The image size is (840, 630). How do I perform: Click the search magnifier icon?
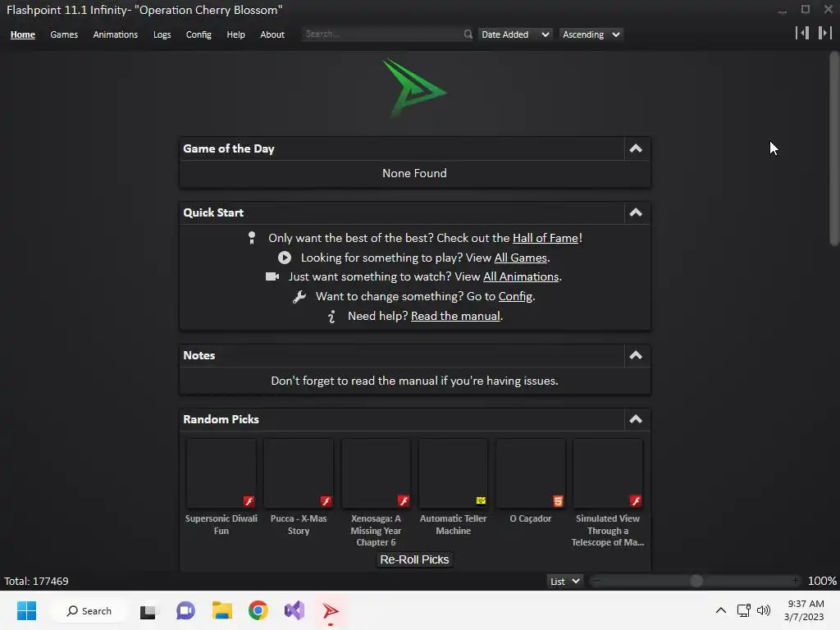click(468, 34)
